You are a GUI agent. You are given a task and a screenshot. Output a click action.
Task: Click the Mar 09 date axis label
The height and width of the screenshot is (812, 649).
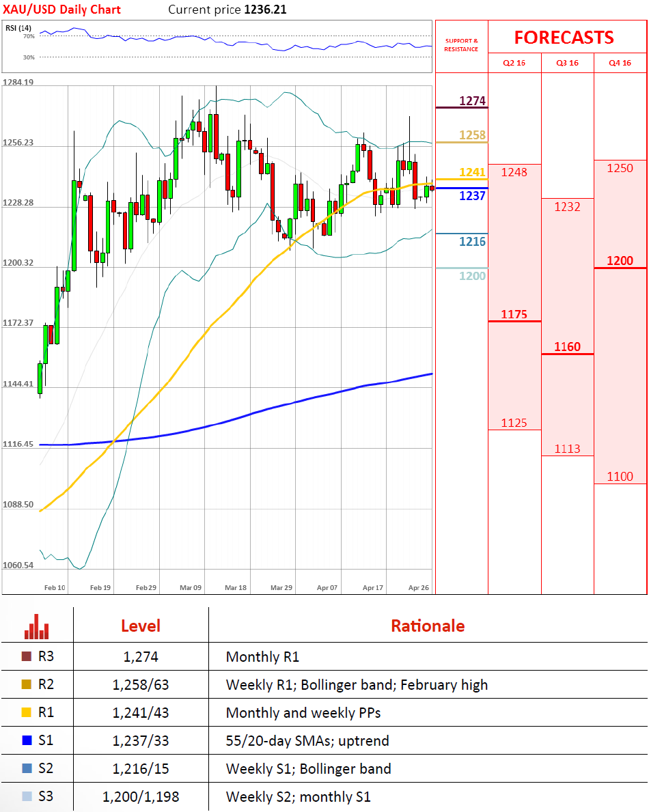pos(191,588)
